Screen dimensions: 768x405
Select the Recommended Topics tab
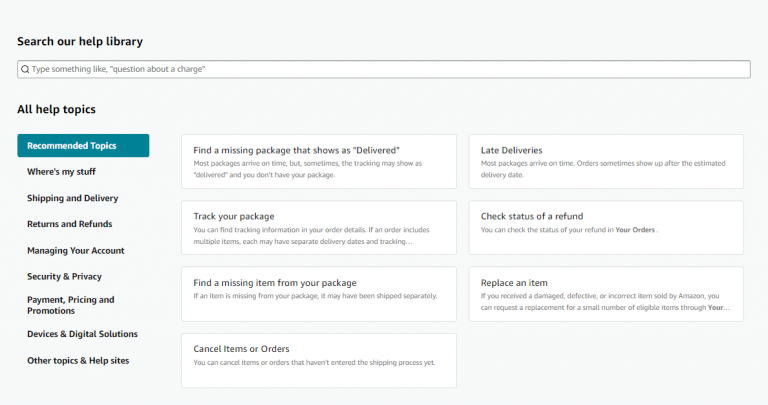click(83, 145)
